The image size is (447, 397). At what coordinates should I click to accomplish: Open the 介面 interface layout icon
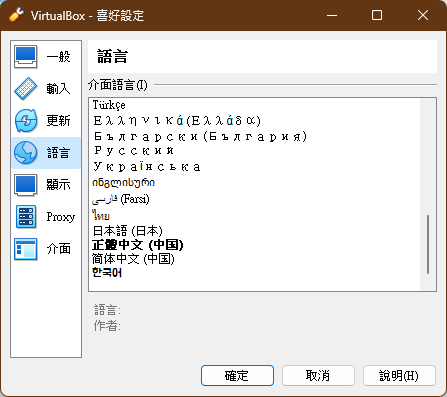26,249
